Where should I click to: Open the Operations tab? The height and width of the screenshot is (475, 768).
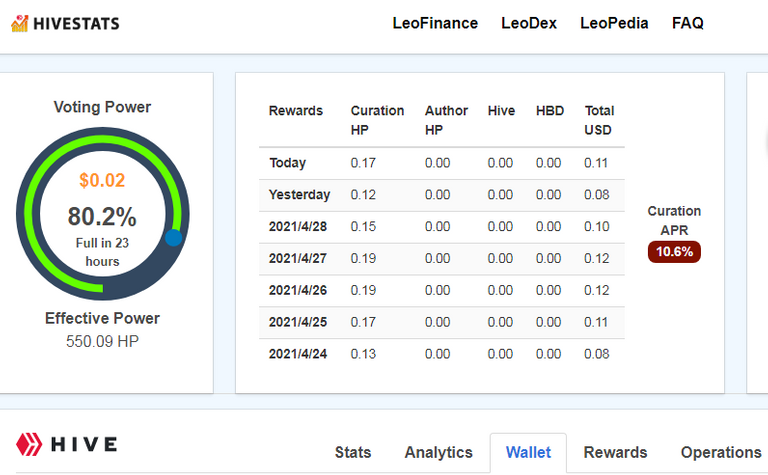click(x=721, y=452)
